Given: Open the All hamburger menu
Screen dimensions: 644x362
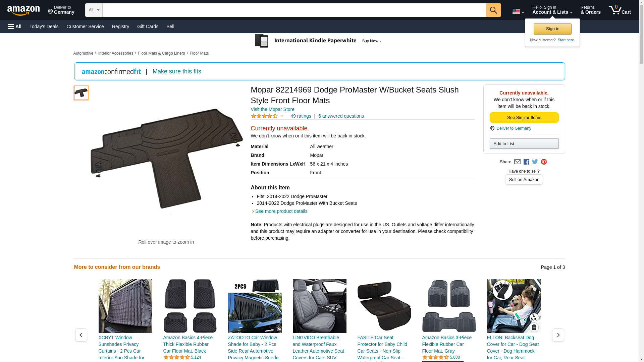Looking at the screenshot, I should coord(15,26).
